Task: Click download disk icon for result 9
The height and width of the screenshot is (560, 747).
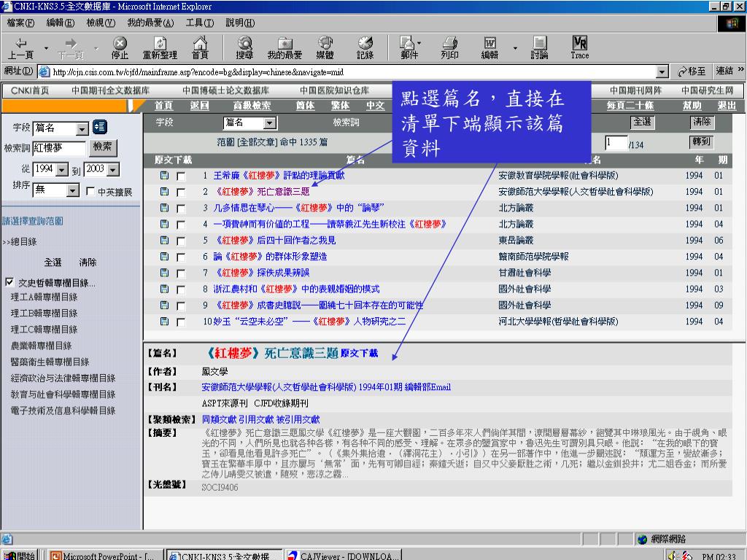Action: pos(164,306)
